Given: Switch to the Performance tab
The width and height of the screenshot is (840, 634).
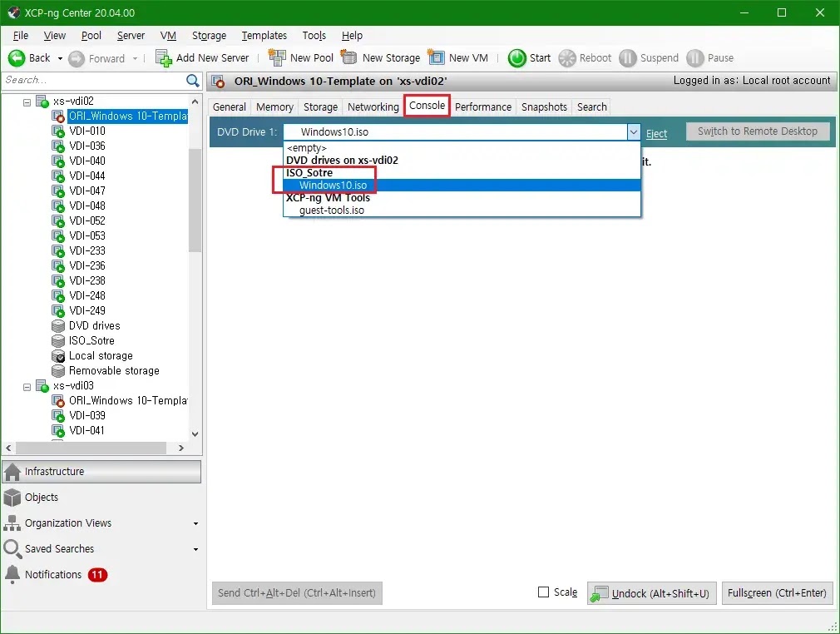Looking at the screenshot, I should (x=483, y=106).
